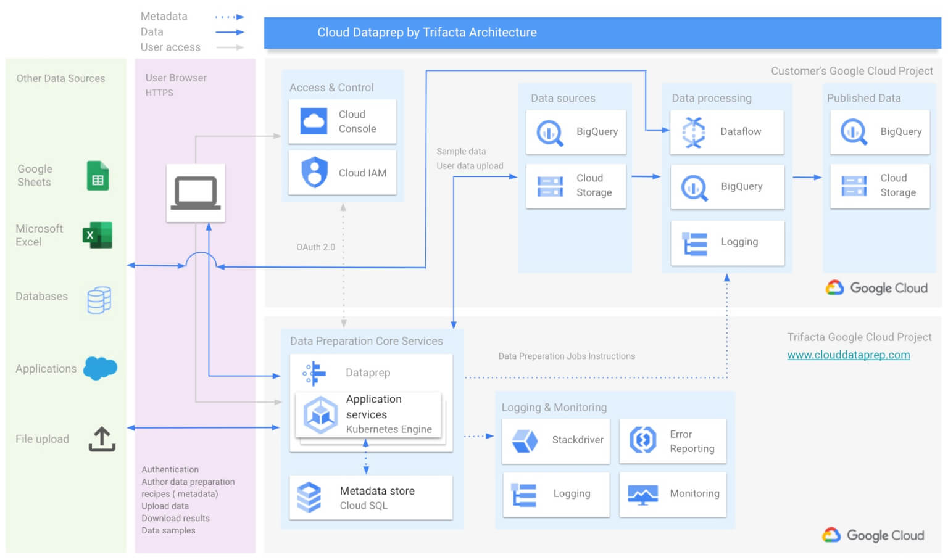
Task: Click the Stackdriver icon
Action: 525,441
